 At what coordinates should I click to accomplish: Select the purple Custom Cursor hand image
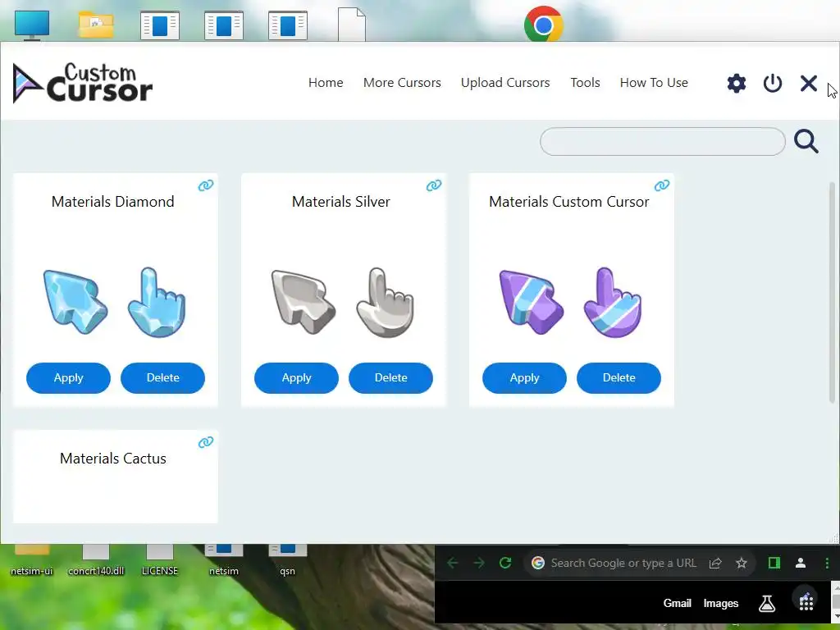click(x=613, y=302)
